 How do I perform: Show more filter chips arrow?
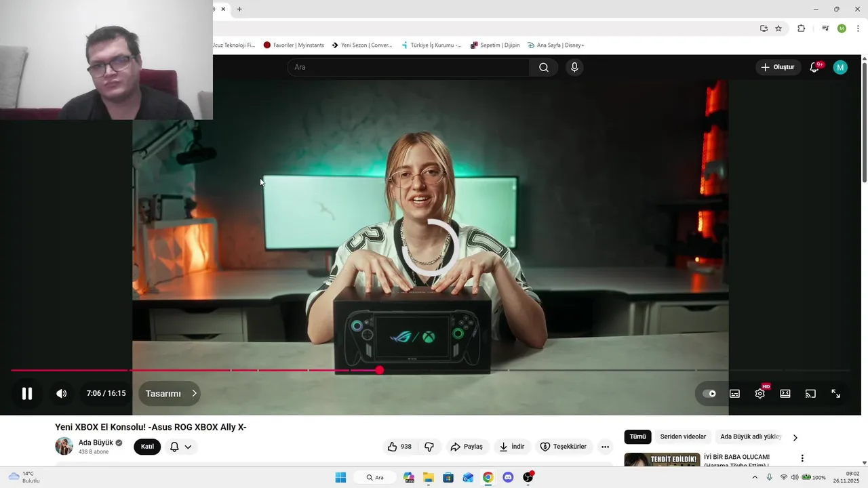[795, 438]
